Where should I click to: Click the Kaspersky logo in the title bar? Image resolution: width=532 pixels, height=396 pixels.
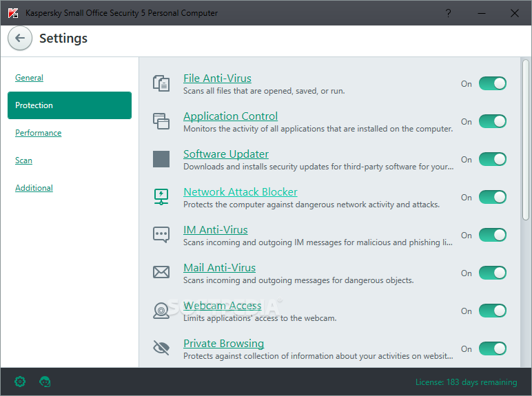[x=13, y=13]
